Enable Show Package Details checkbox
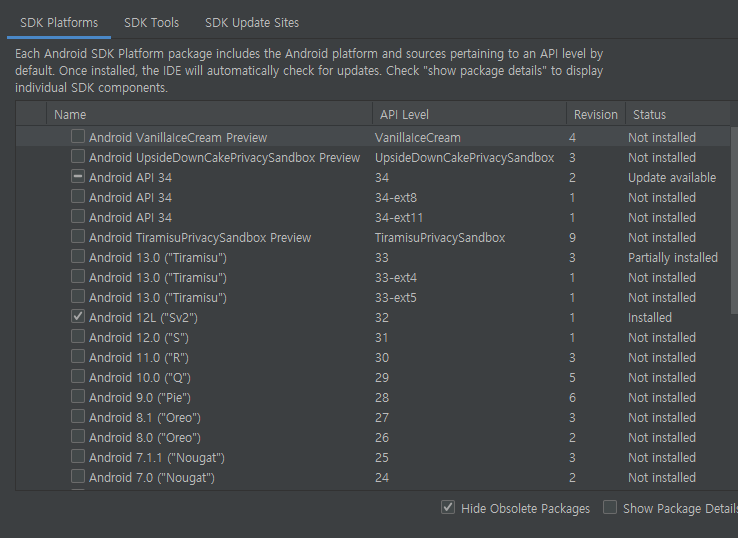 610,507
